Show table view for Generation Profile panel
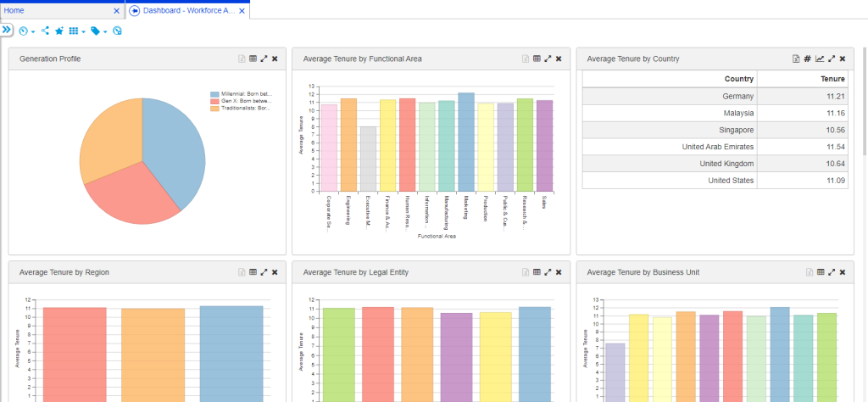Viewport: 868px width, 402px height. pyautogui.click(x=253, y=59)
